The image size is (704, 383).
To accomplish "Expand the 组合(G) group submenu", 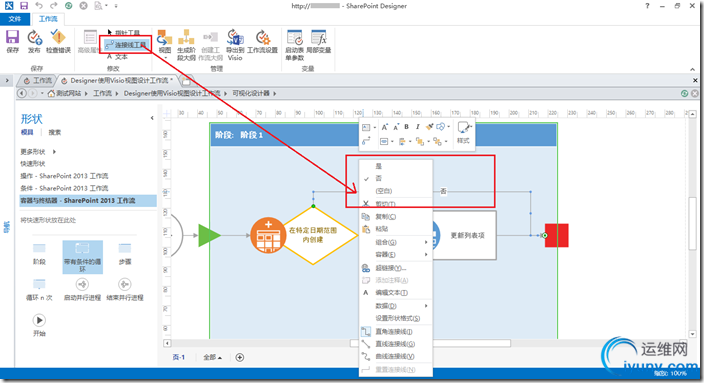I will click(x=396, y=242).
